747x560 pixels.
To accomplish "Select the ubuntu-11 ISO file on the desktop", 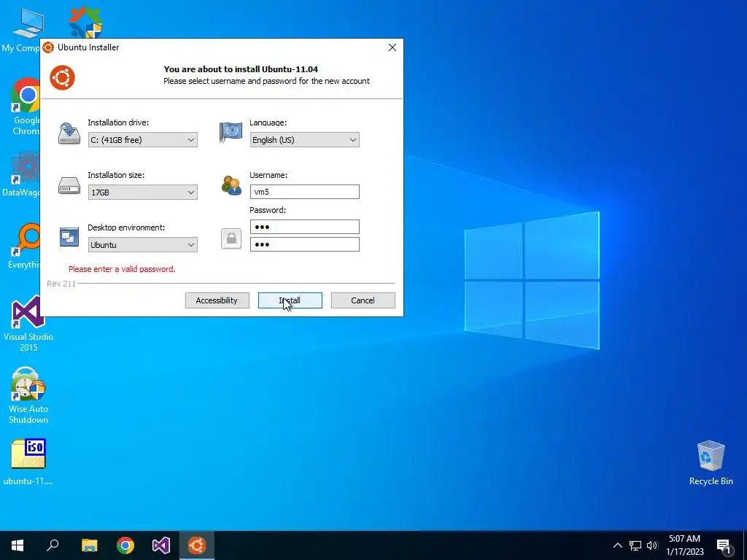I will [28, 462].
